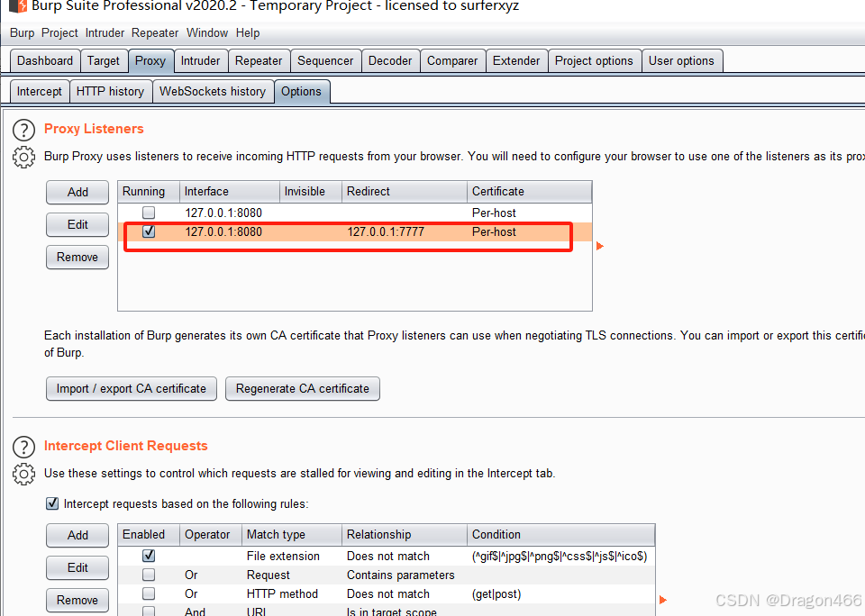The width and height of the screenshot is (865, 616).
Task: Switch to the Target tab
Action: pos(104,60)
